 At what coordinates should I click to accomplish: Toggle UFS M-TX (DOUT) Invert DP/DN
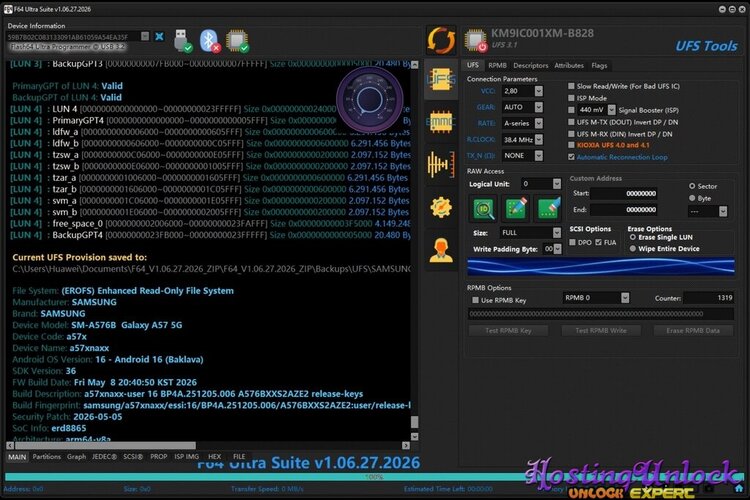[571, 122]
